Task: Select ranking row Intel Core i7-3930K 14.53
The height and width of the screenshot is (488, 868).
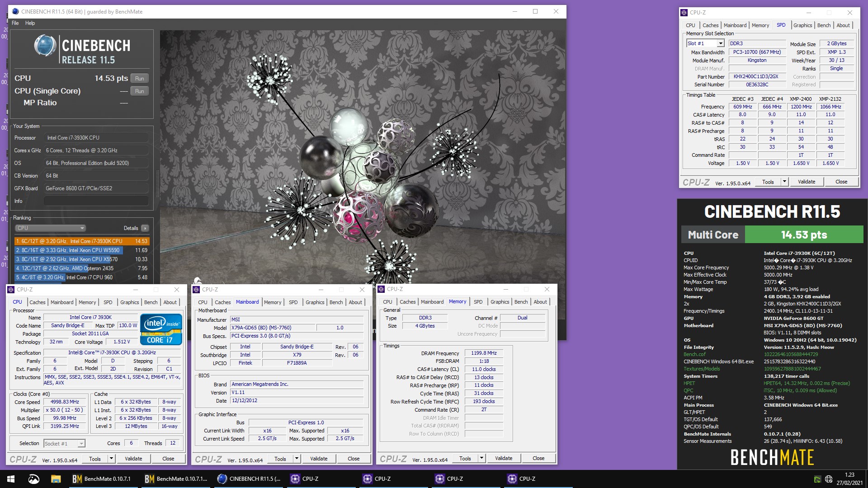Action: [x=82, y=241]
